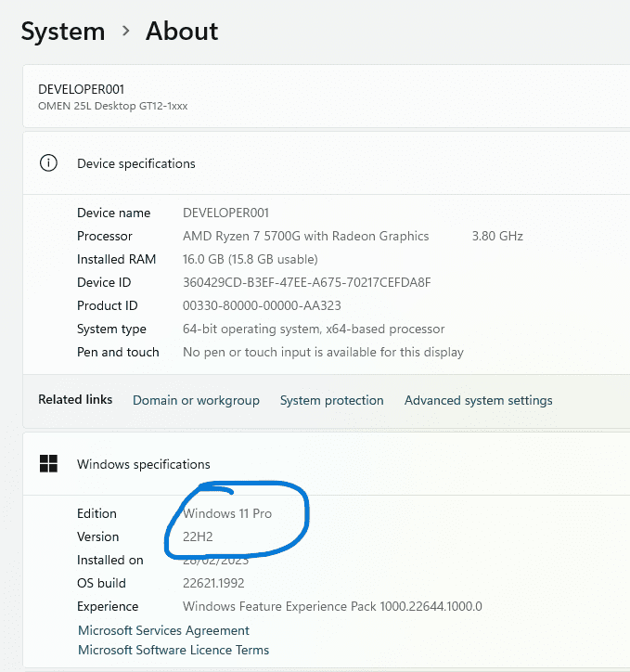Open the Domain or workgroup link
The image size is (630, 672).
tap(196, 400)
